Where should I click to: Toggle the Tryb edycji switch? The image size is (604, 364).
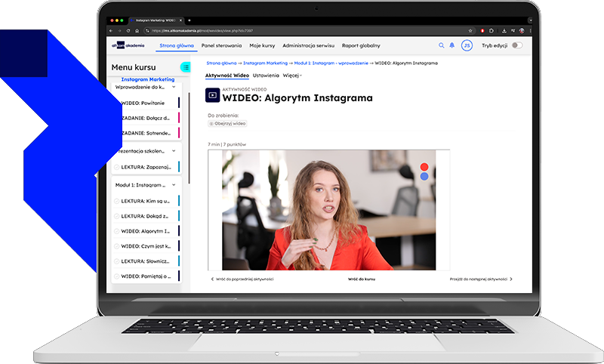(x=516, y=45)
